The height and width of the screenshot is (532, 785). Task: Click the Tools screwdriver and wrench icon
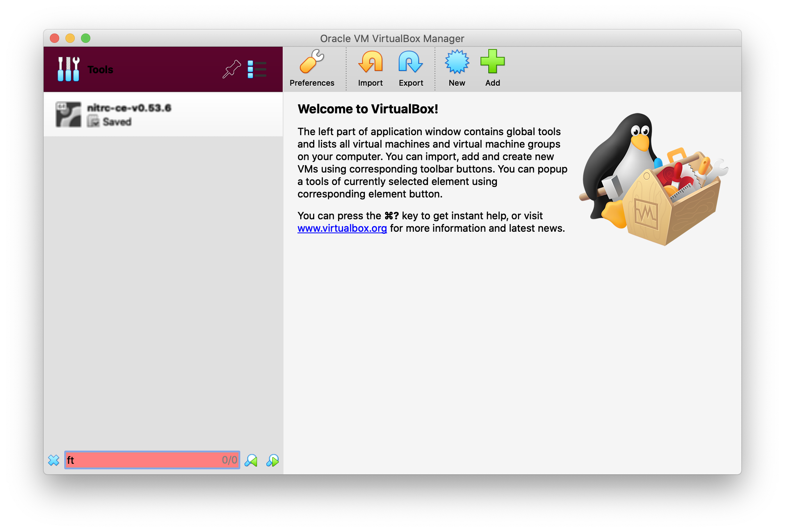coord(69,69)
